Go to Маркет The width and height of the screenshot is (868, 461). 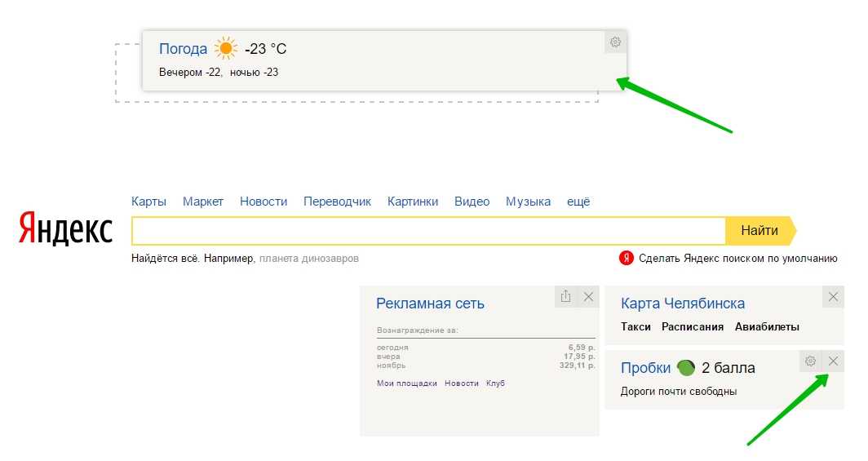(x=203, y=202)
